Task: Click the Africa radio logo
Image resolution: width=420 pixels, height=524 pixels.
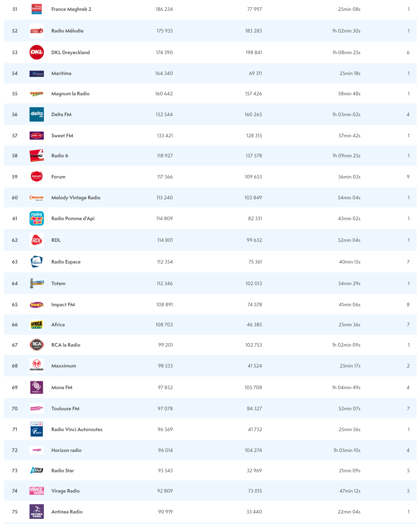Action: pos(37,324)
